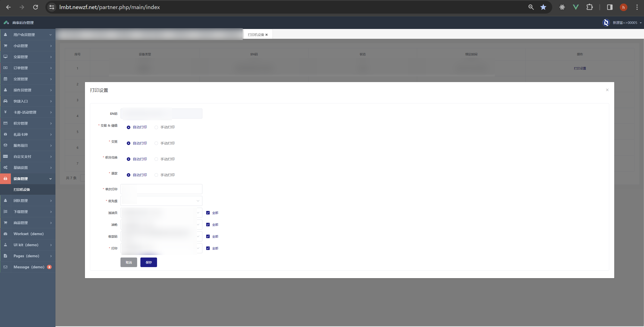
Task: Close the 打印设置 dialog with X
Action: (x=607, y=90)
